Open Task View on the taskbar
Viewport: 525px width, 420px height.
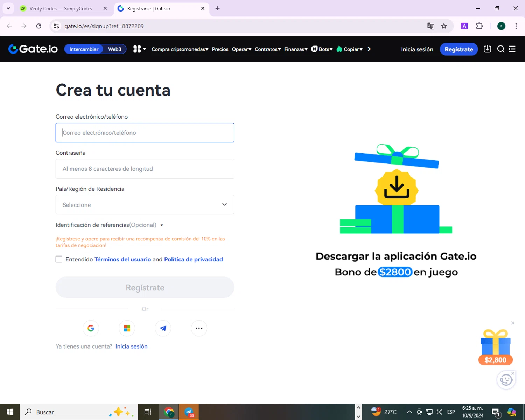pos(148,412)
